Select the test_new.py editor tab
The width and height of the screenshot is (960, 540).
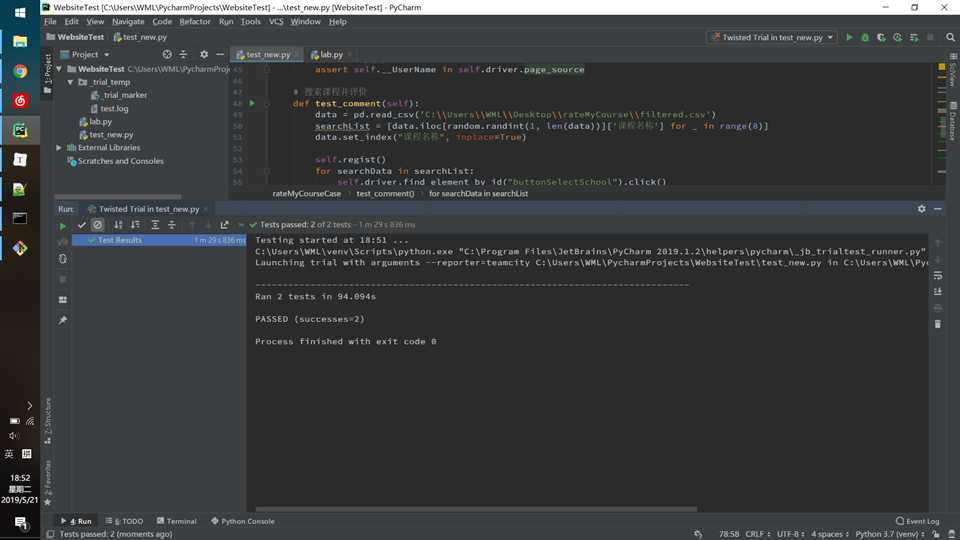coord(268,54)
